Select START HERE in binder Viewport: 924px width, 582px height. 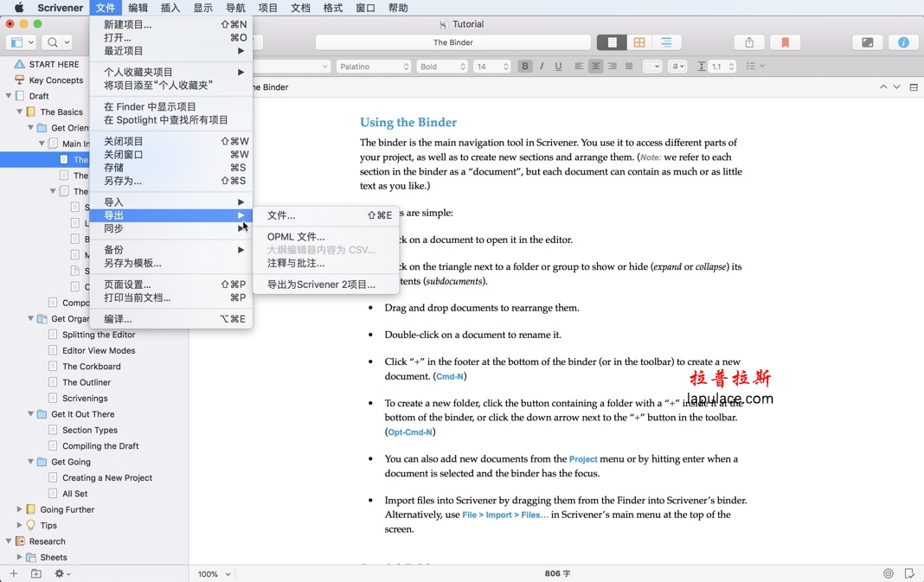[x=54, y=64]
